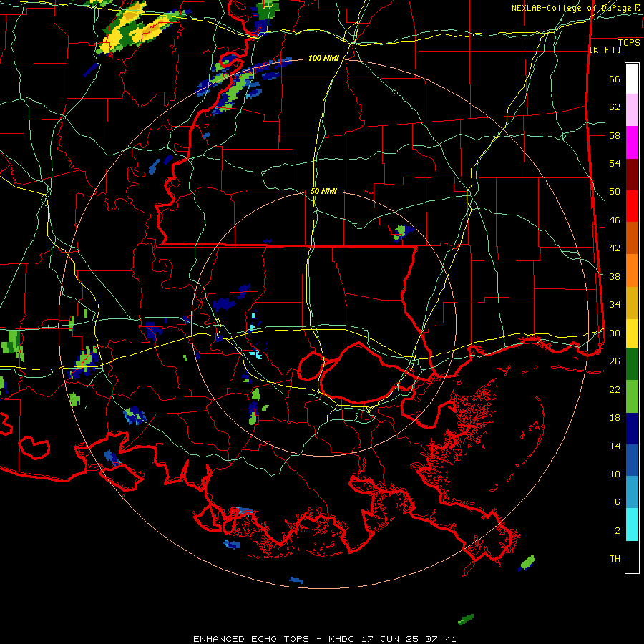
Task: Click the medium blue legend swatch
Action: [632, 461]
